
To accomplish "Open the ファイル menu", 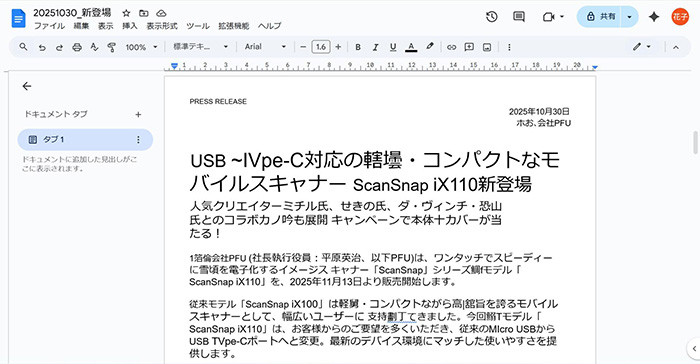I will tap(50, 26).
